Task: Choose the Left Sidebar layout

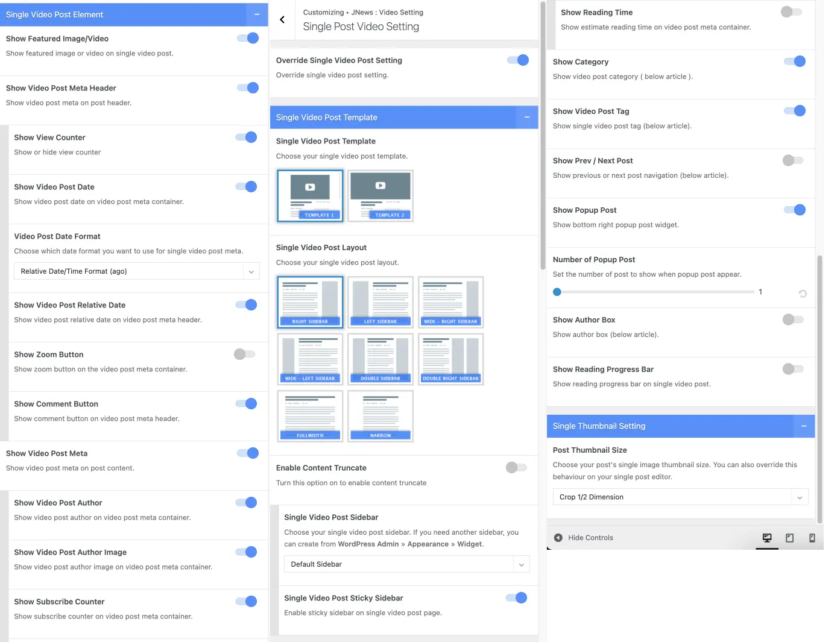Action: (x=381, y=302)
